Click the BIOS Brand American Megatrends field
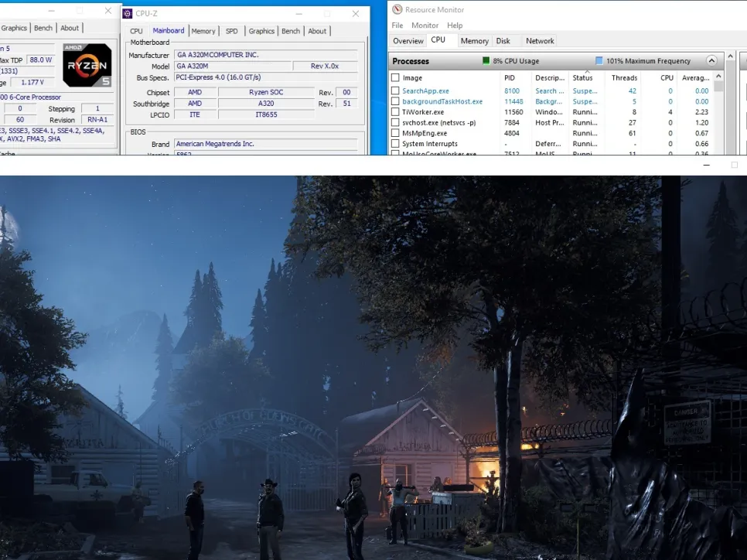The image size is (747, 560). [265, 144]
